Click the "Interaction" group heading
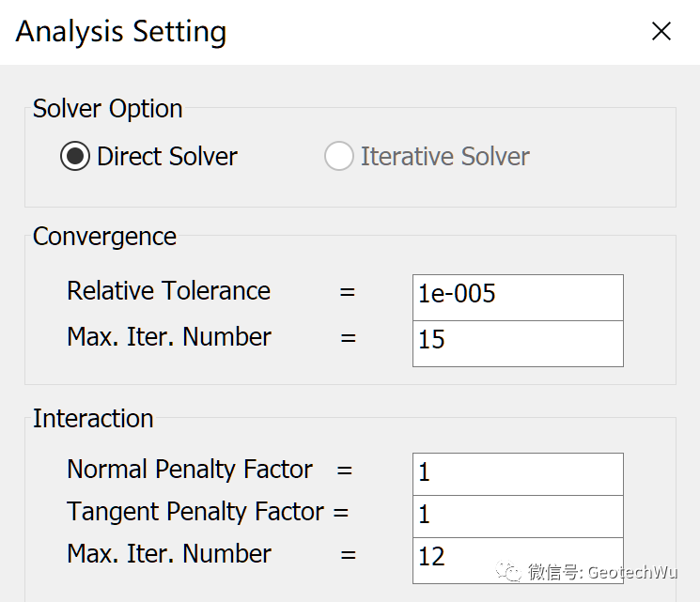Viewport: 700px width, 602px height. (93, 418)
